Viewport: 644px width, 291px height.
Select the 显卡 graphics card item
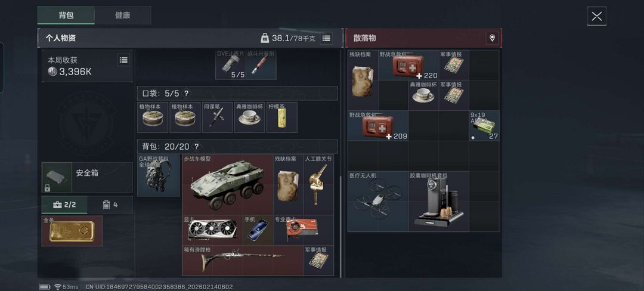[x=213, y=230]
